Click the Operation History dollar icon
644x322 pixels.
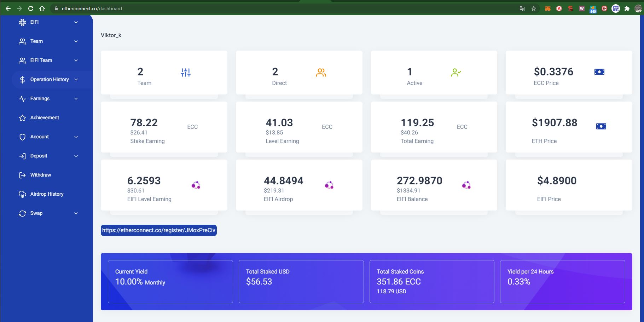(22, 80)
